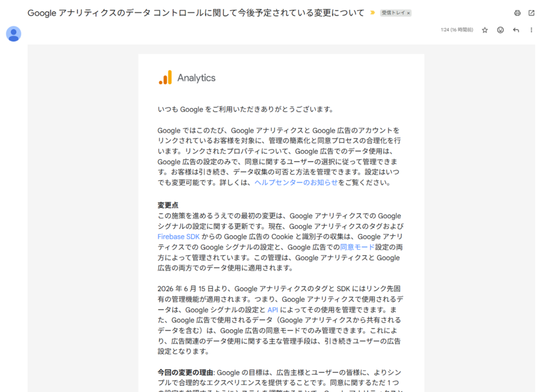Click the 1:24 (16 時間前) timestamp
The height and width of the screenshot is (392, 537).
coord(457,30)
